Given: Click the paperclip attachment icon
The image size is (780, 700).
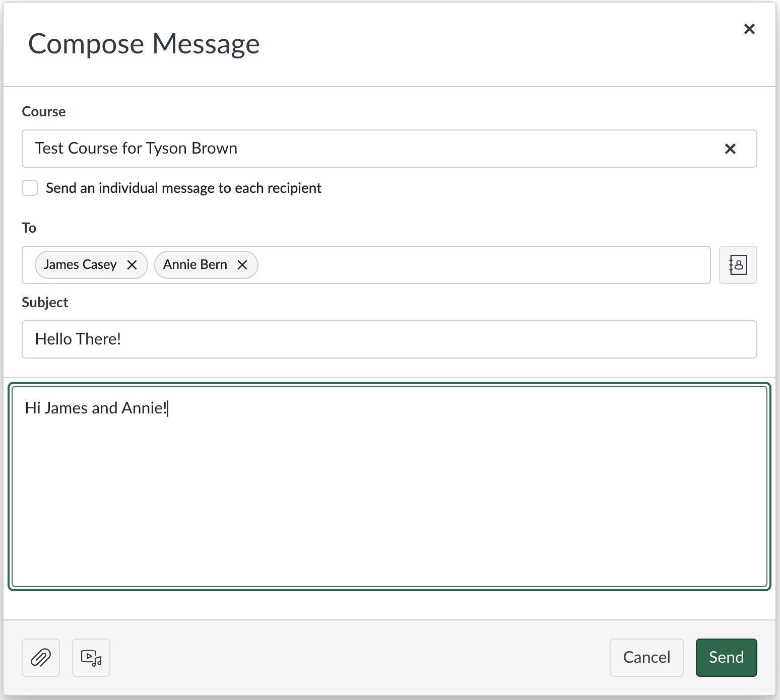Looking at the screenshot, I should click(41, 658).
